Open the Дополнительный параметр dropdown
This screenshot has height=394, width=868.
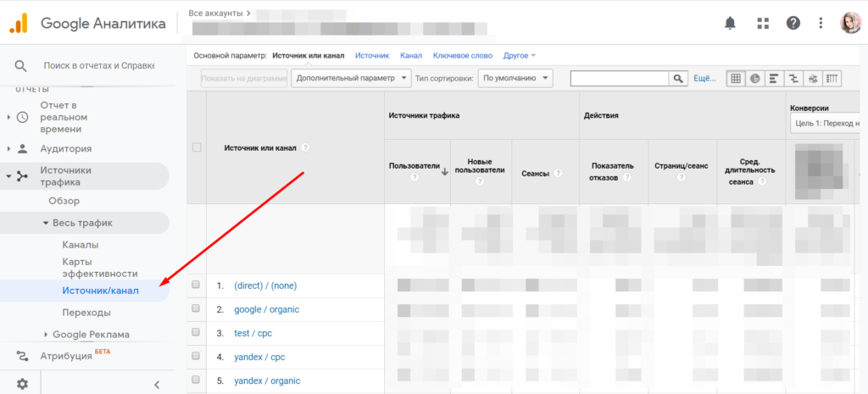pos(351,79)
